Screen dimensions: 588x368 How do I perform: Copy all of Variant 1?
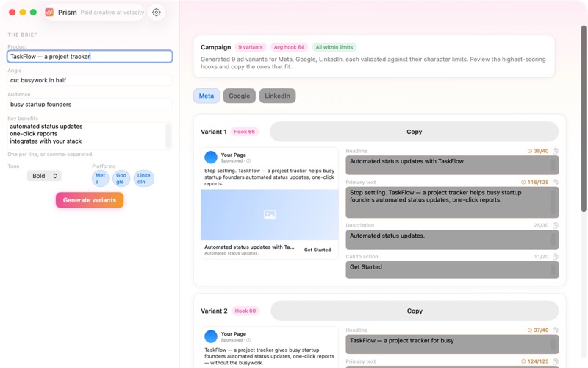[414, 132]
